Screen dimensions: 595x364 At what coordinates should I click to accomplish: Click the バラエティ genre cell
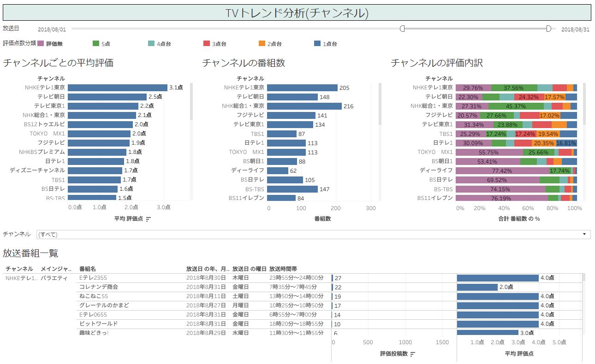click(54, 278)
